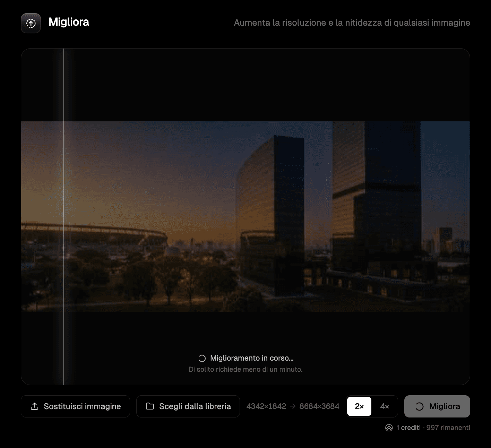Image resolution: width=491 pixels, height=448 pixels.
Task: Click the credits icon beside 1 crediti
Action: [x=389, y=428]
